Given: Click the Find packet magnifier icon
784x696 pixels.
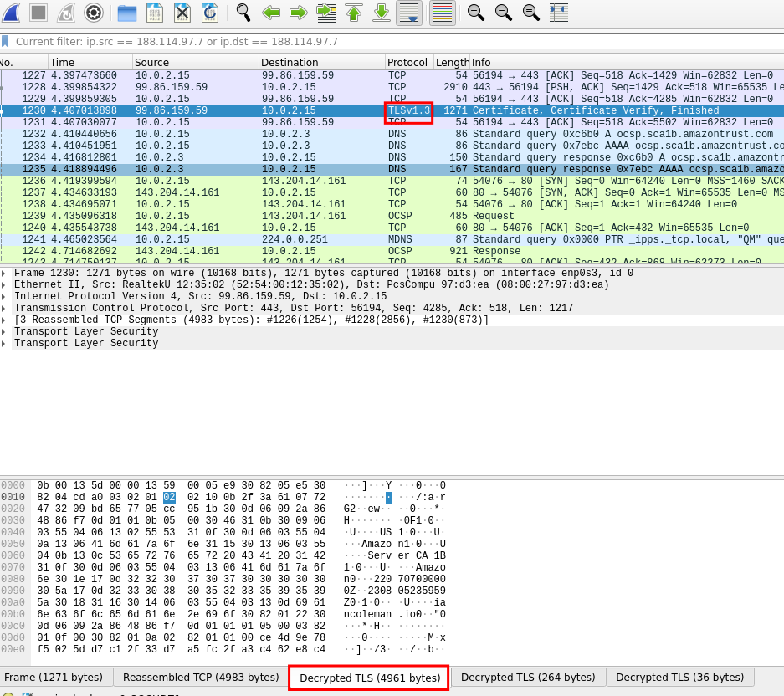Looking at the screenshot, I should pyautogui.click(x=243, y=12).
